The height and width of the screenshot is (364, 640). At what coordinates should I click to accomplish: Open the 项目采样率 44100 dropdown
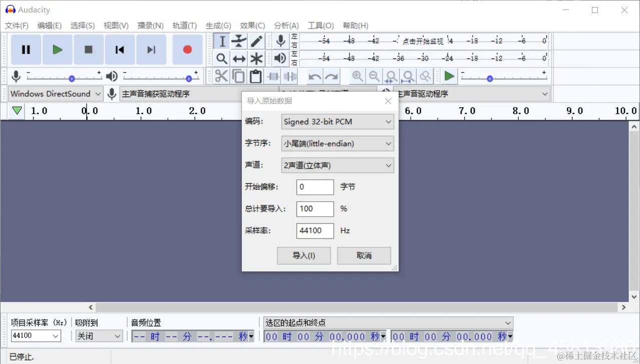click(36, 336)
